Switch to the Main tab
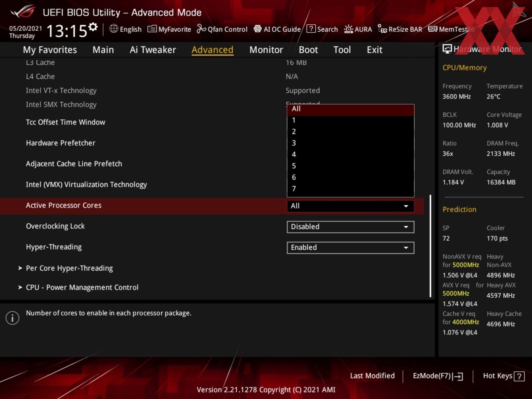Viewport: 532px width, 399px height. pyautogui.click(x=103, y=50)
